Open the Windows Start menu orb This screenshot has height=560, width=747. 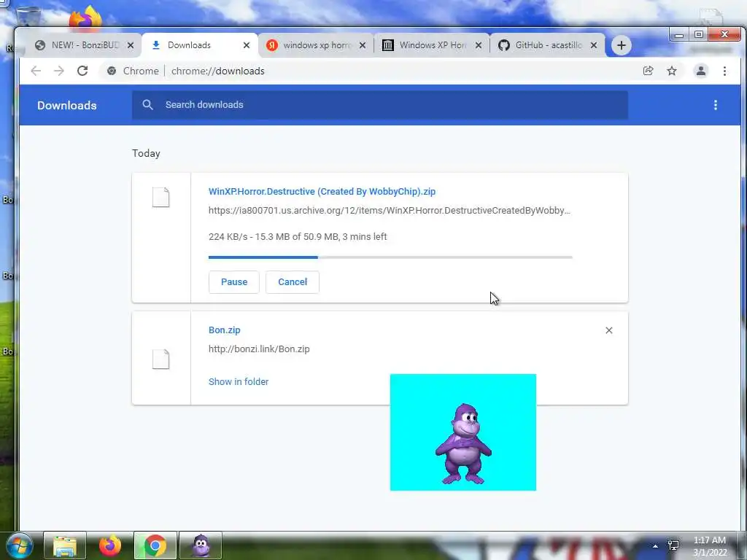(20, 545)
